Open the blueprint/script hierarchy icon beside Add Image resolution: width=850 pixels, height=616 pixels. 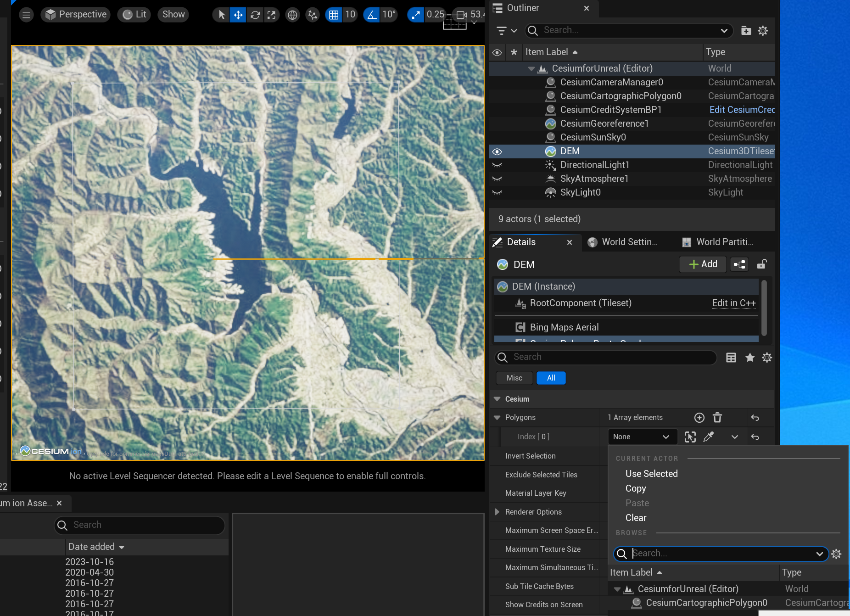pyautogui.click(x=739, y=264)
